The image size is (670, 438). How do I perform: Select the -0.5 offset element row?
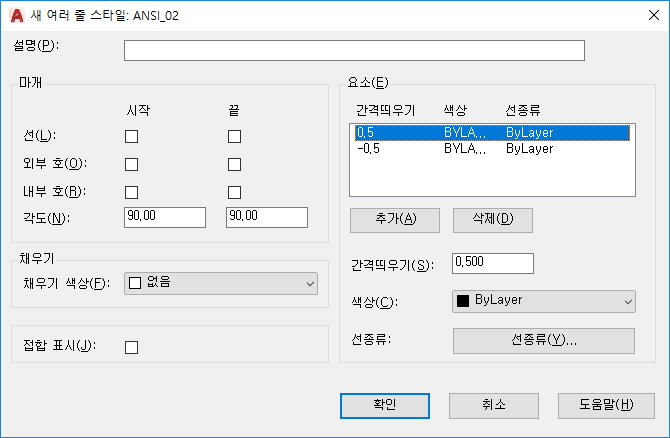(492, 149)
